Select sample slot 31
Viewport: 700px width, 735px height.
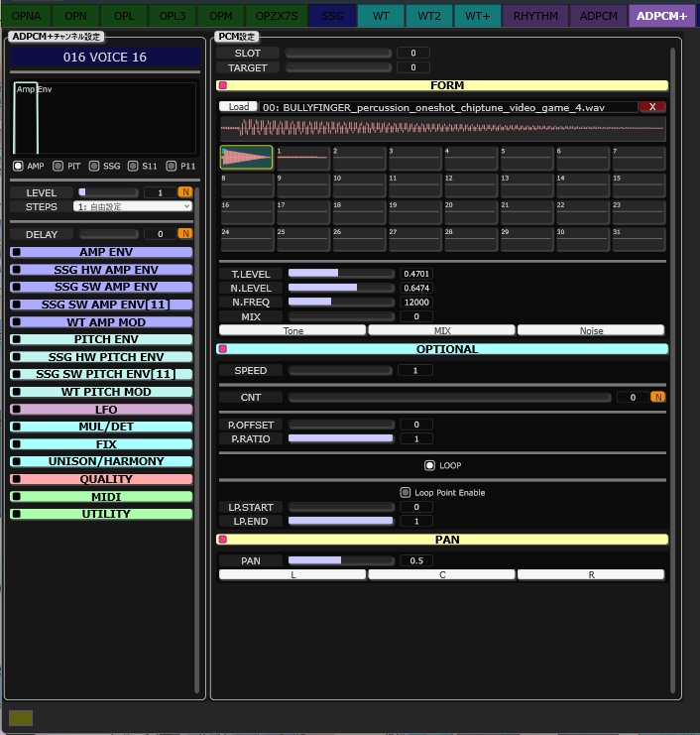(x=639, y=239)
